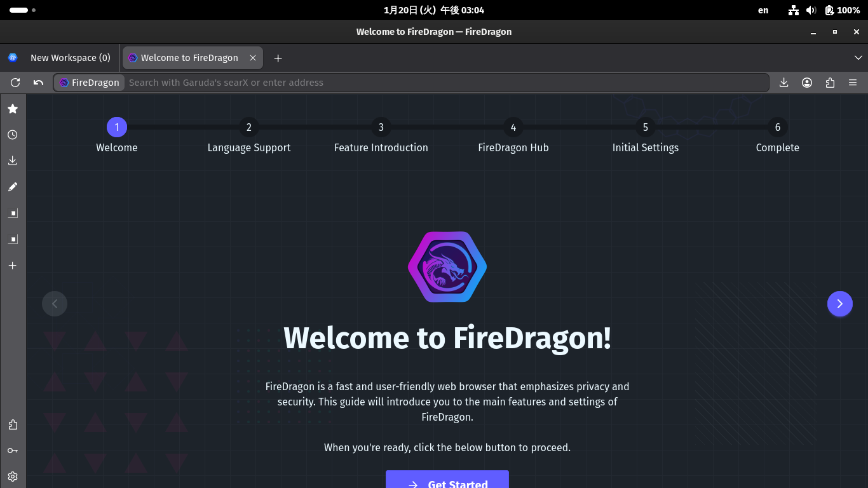Reload the current page

point(15,83)
